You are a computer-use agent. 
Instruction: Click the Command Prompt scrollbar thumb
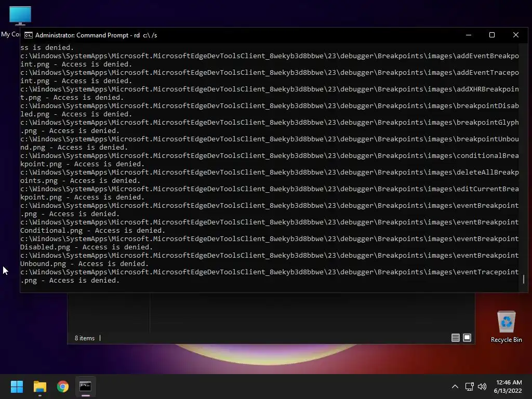point(524,279)
